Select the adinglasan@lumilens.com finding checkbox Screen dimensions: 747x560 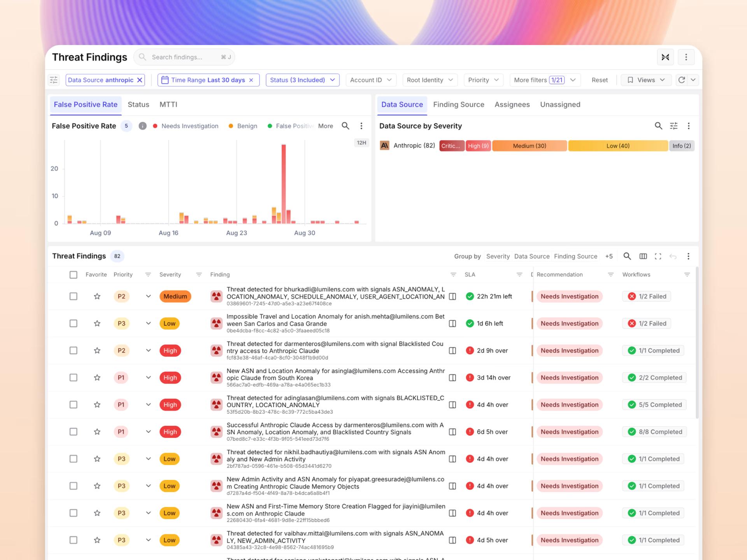coord(73,405)
